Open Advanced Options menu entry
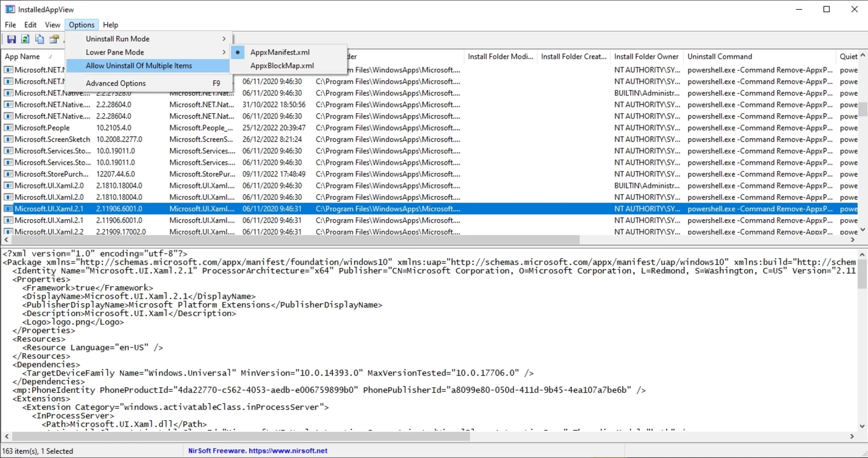The height and width of the screenshot is (458, 868). pyautogui.click(x=148, y=83)
